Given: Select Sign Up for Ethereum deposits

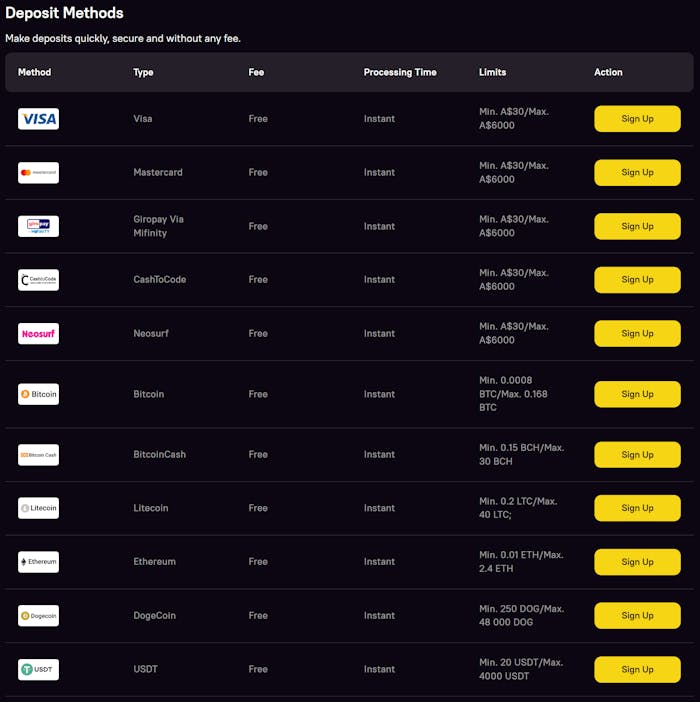Looking at the screenshot, I should pyautogui.click(x=637, y=562).
